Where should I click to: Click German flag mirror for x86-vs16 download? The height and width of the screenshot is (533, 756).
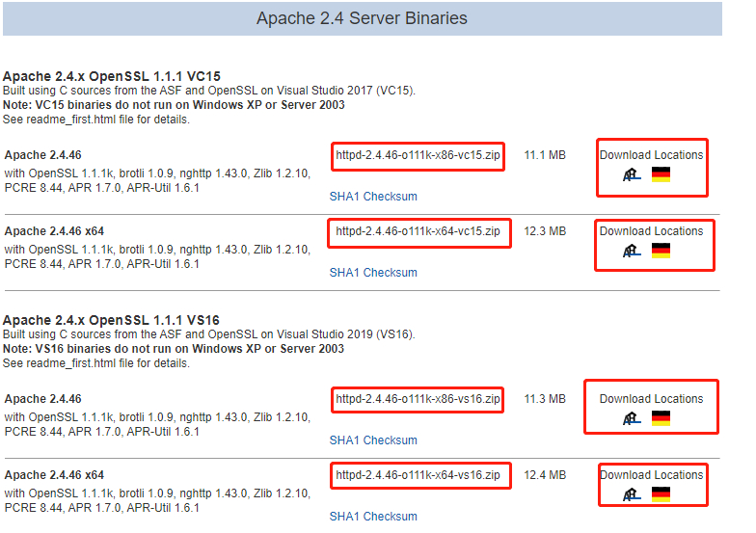coord(661,418)
